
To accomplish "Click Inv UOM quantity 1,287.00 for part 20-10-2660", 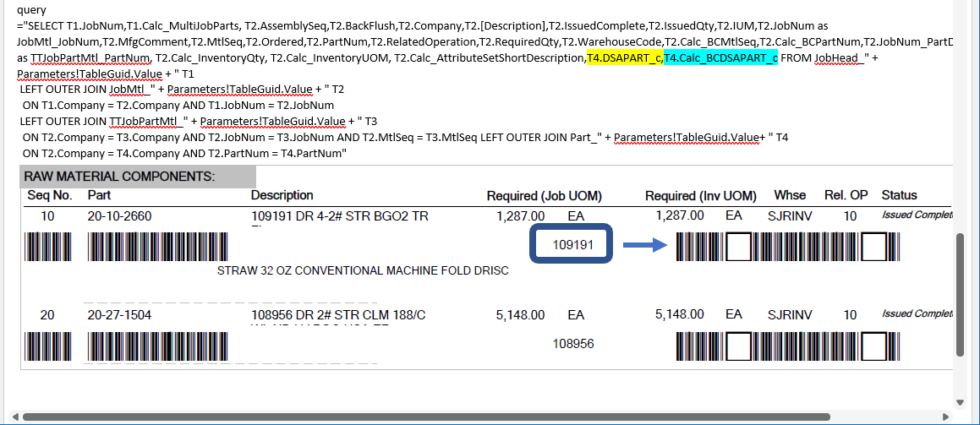I will pyautogui.click(x=679, y=215).
